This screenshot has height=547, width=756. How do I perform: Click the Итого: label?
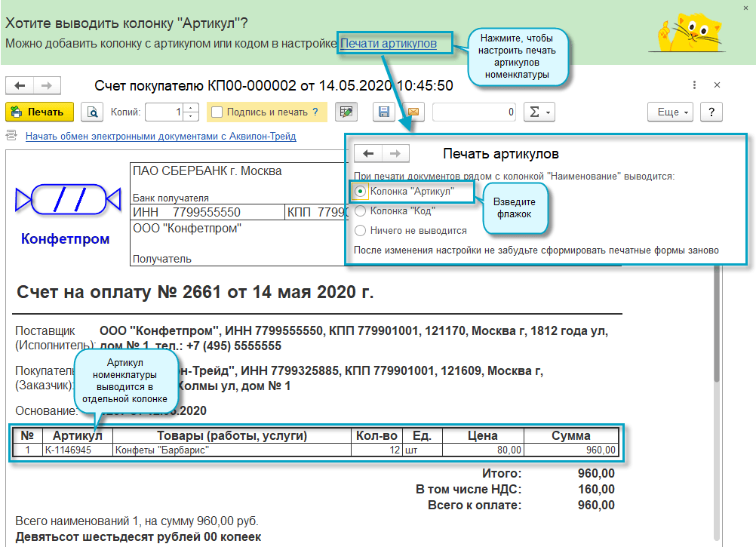coord(502,473)
